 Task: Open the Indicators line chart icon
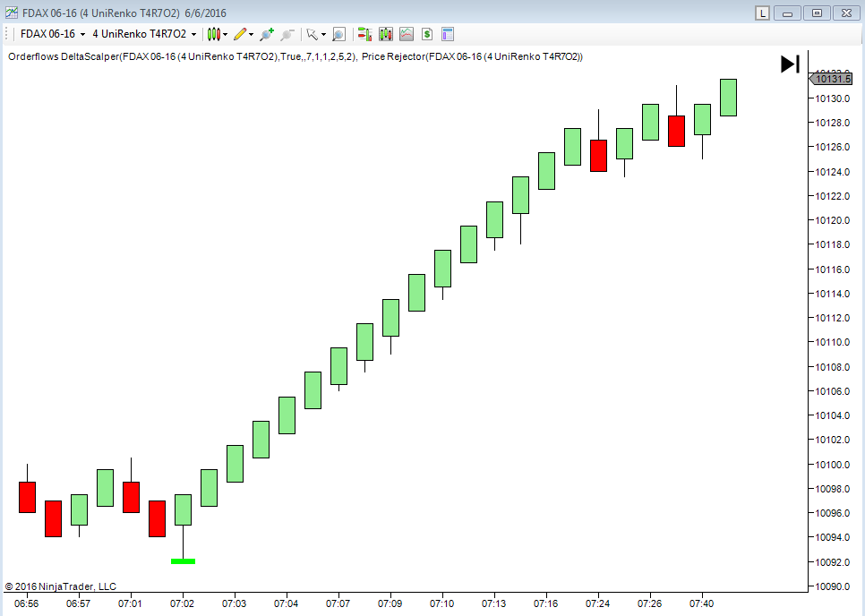pos(407,34)
